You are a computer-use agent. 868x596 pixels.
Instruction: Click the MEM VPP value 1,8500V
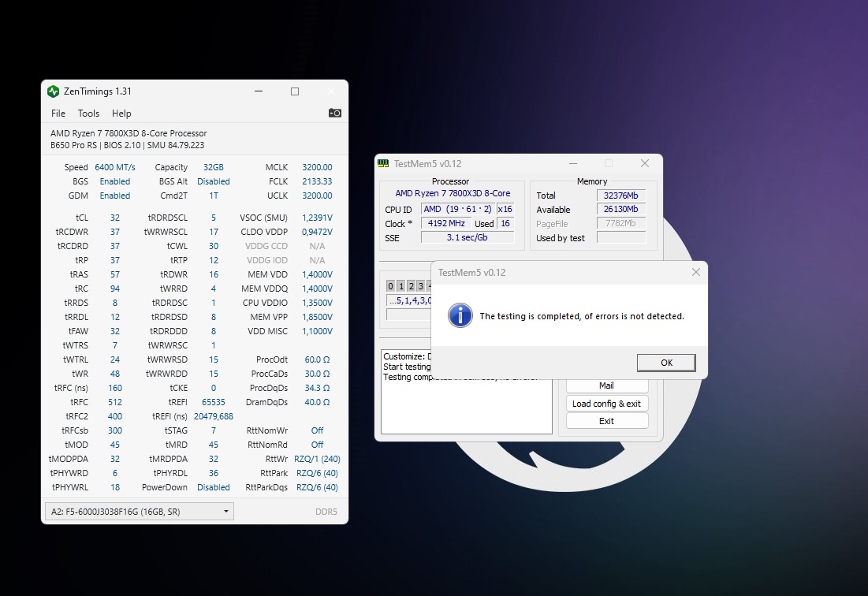(x=317, y=317)
